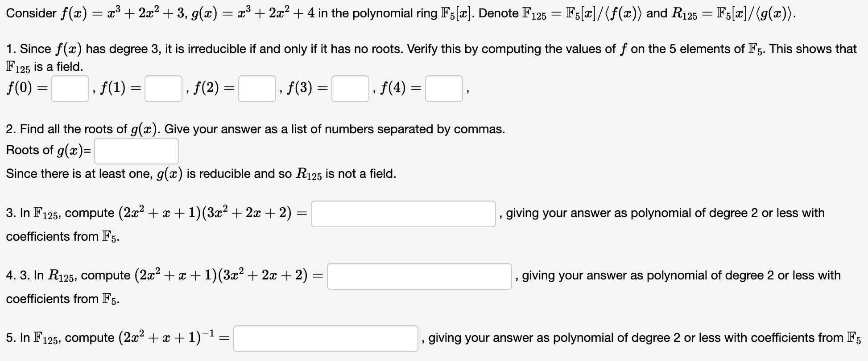This screenshot has width=868, height=361.
Task: Select the text 'Roots of g(x)='
Action: pyautogui.click(x=49, y=151)
